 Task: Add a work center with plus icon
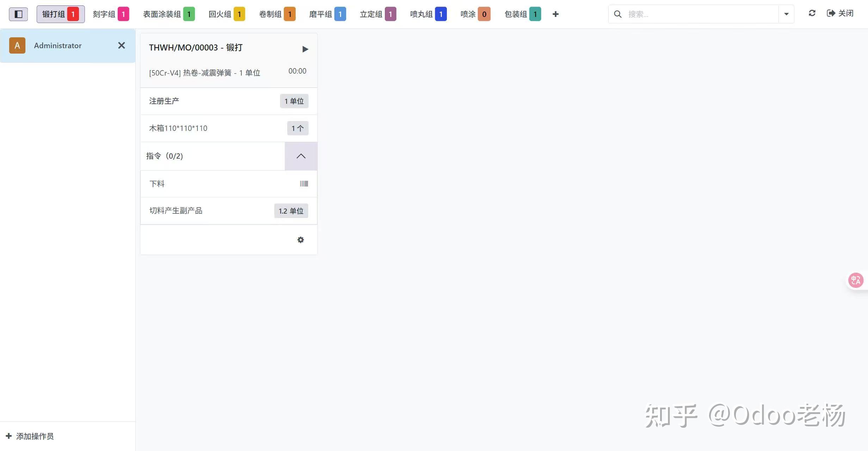pyautogui.click(x=555, y=14)
